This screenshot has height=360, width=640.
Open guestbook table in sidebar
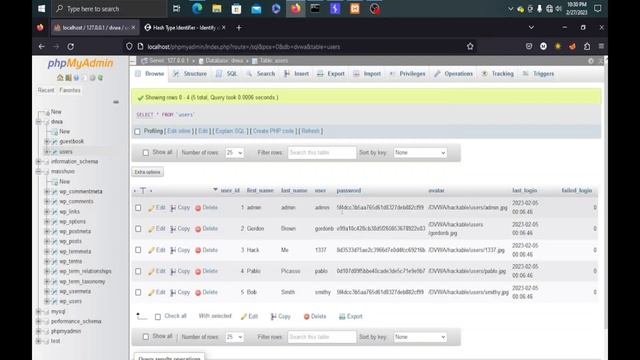click(71, 142)
